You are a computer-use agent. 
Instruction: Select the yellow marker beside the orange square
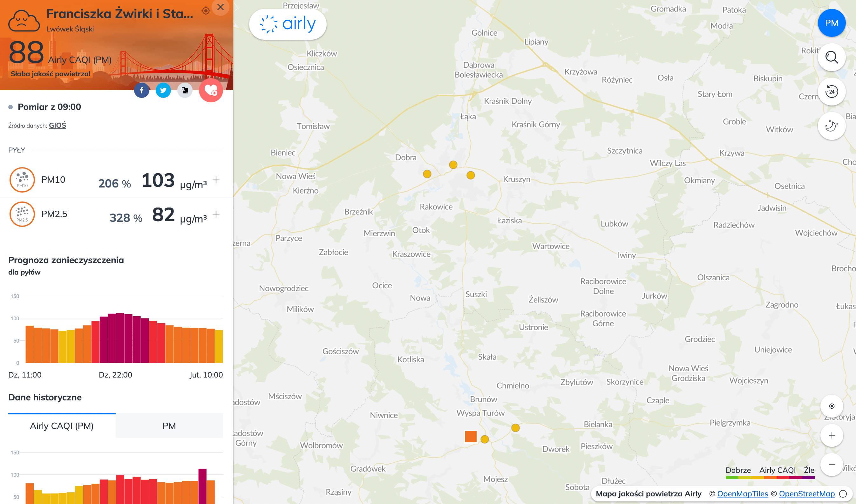[x=485, y=439]
